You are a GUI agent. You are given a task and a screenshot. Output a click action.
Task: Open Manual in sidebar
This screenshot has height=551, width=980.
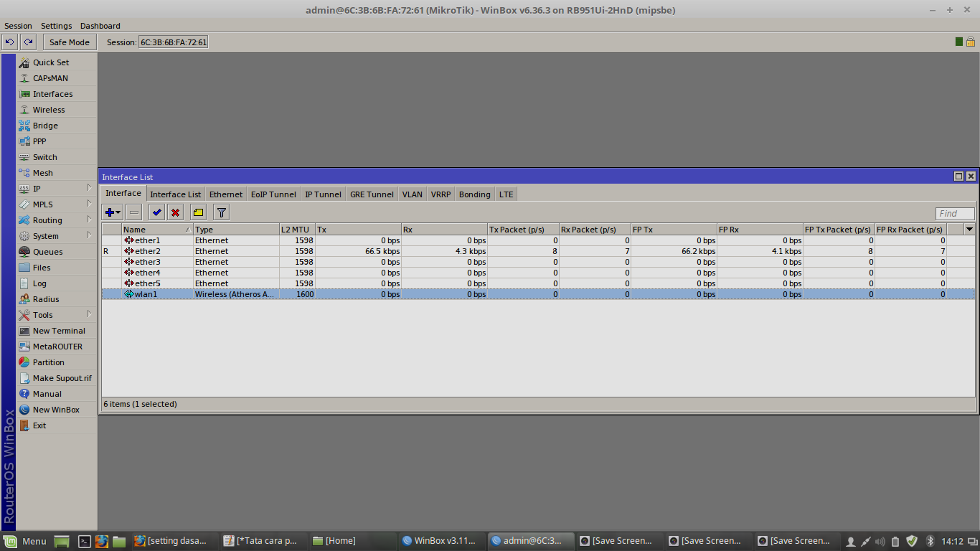(x=57, y=394)
